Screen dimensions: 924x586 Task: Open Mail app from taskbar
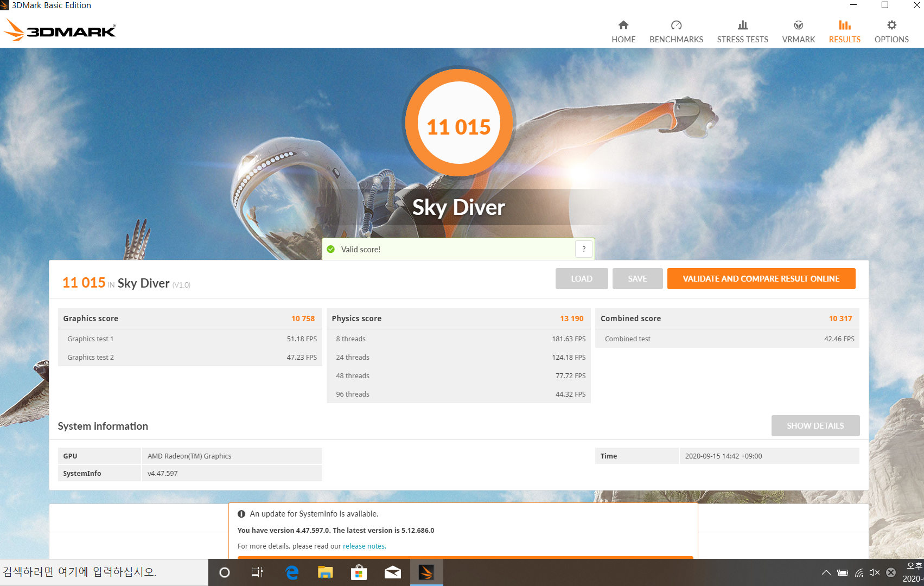[x=392, y=572]
